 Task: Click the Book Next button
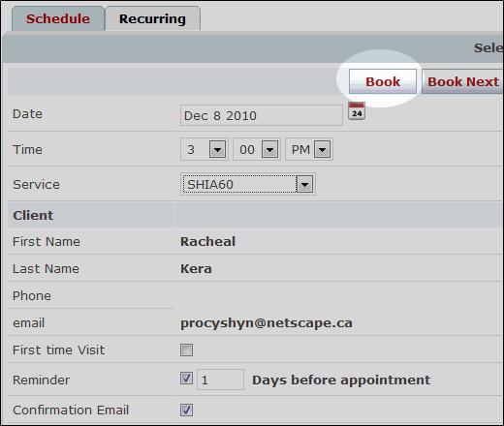[462, 81]
